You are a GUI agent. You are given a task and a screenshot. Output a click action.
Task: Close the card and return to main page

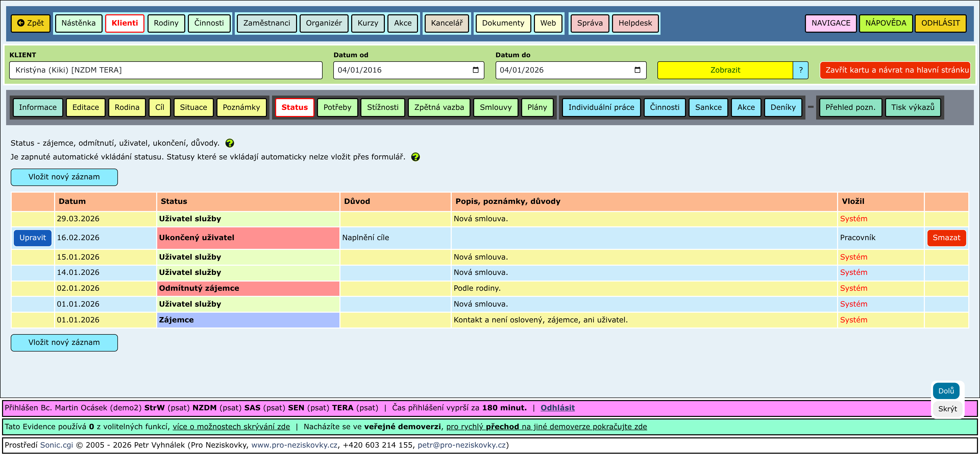895,70
